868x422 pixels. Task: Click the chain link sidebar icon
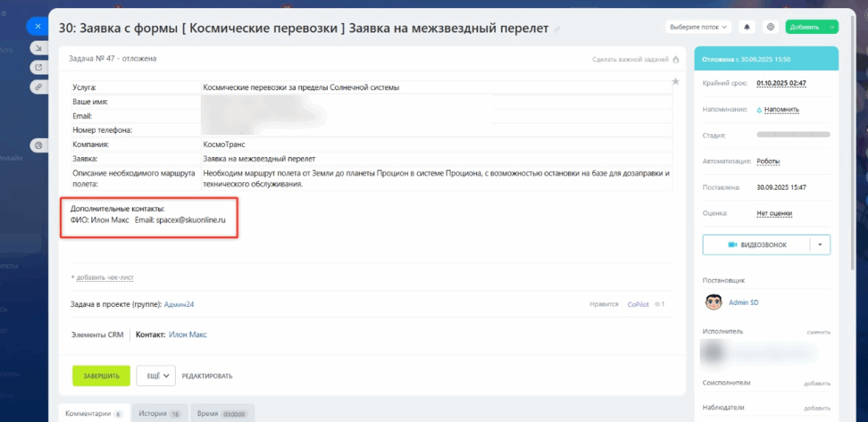[38, 87]
